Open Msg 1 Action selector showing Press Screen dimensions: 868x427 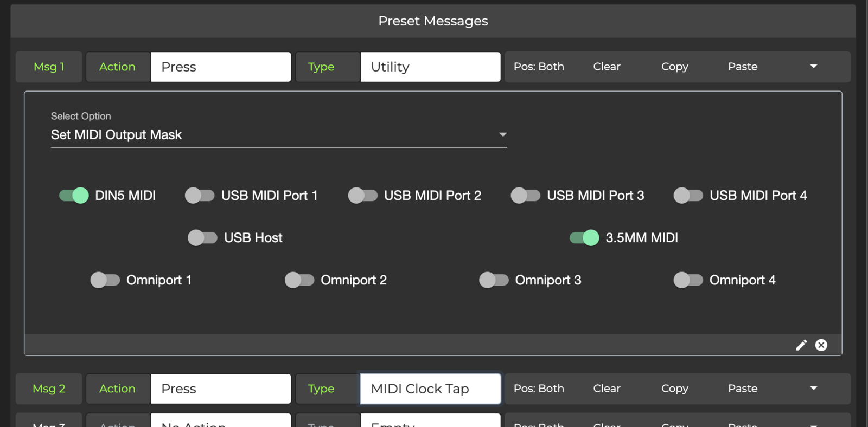221,67
